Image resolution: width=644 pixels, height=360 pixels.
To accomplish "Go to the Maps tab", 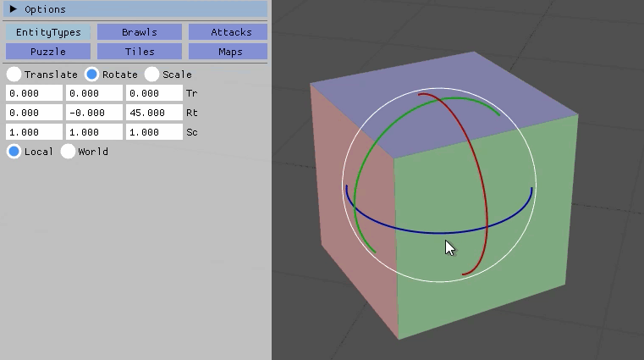I will 228,52.
